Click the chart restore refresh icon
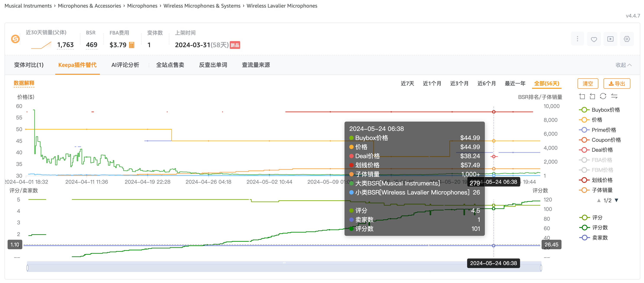Viewport: 644px width, 283px height. pos(603,96)
